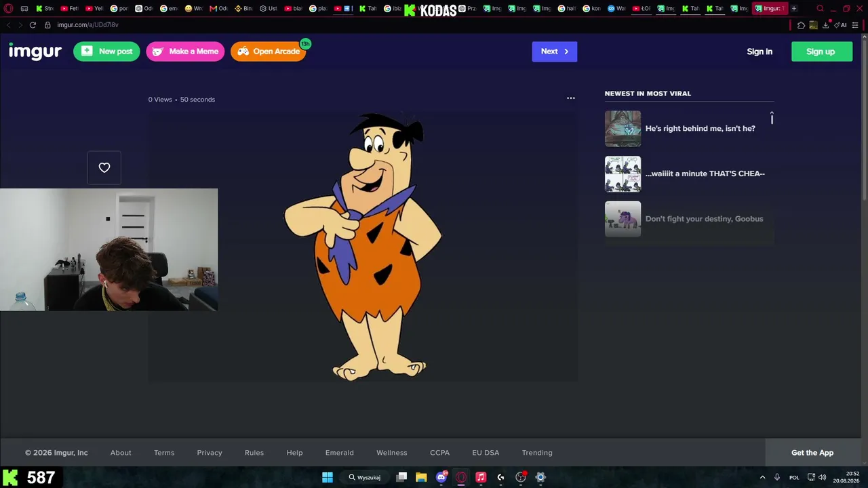Open browser downloads icon
Image resolution: width=868 pixels, height=488 pixels.
826,25
